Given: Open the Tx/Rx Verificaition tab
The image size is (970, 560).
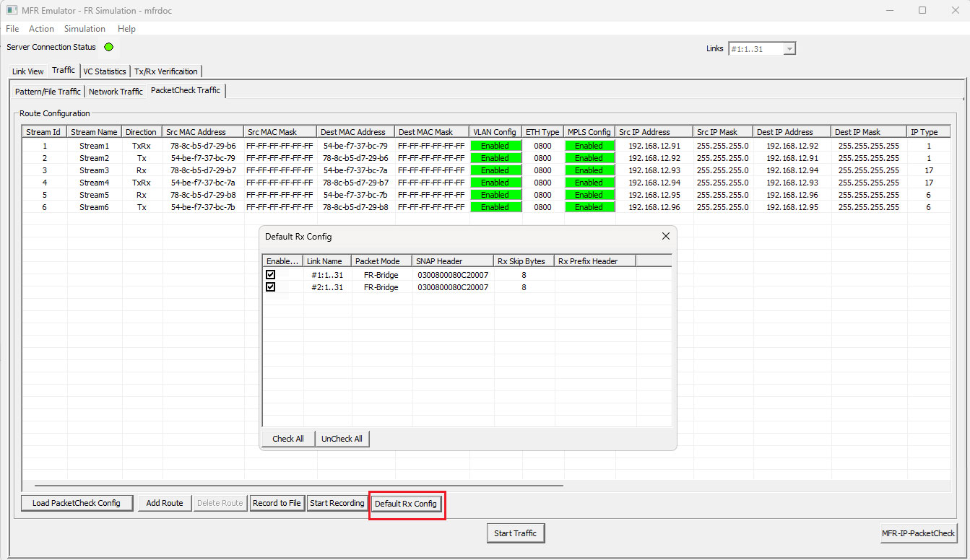Looking at the screenshot, I should pyautogui.click(x=165, y=71).
